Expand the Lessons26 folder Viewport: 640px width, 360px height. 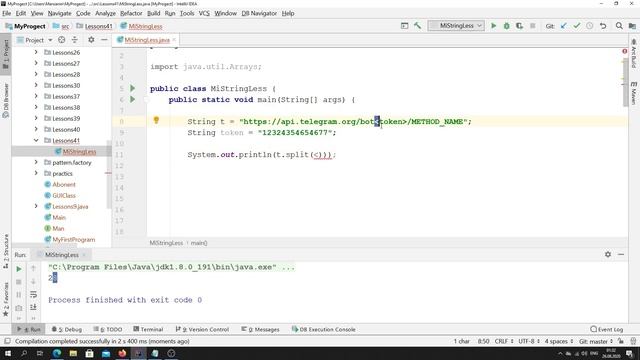(36, 52)
